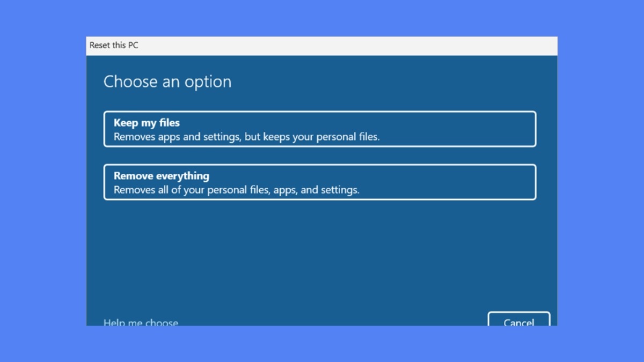Viewport: 644px width, 362px height.
Task: Click the right end of Keep my files box
Action: (x=515, y=129)
